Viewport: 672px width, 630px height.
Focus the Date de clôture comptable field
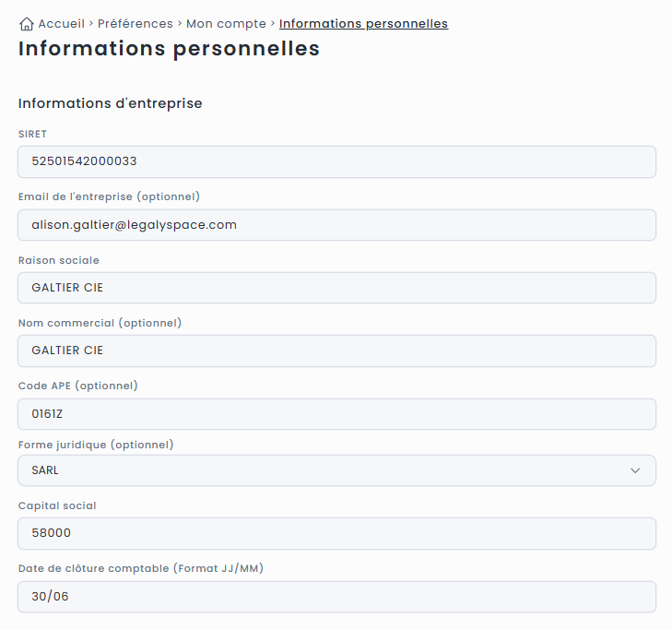tap(336, 597)
